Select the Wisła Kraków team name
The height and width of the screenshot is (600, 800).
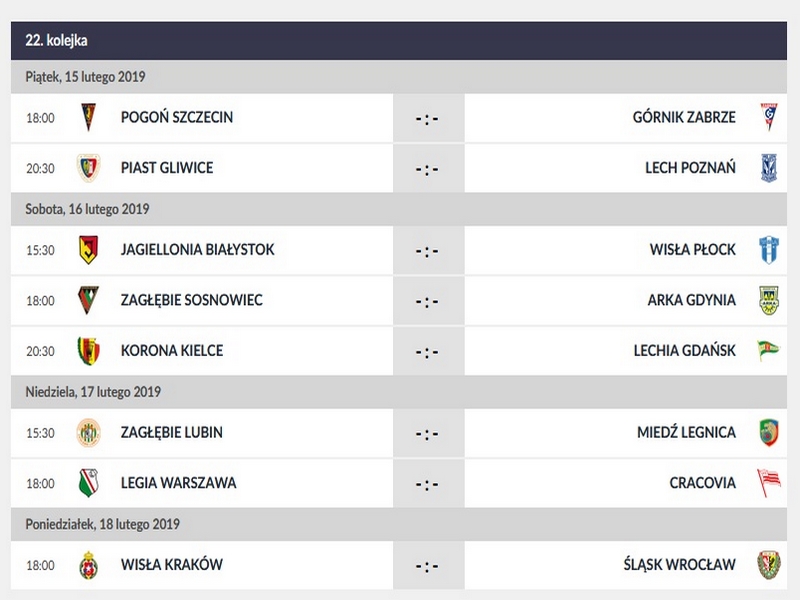tap(171, 565)
